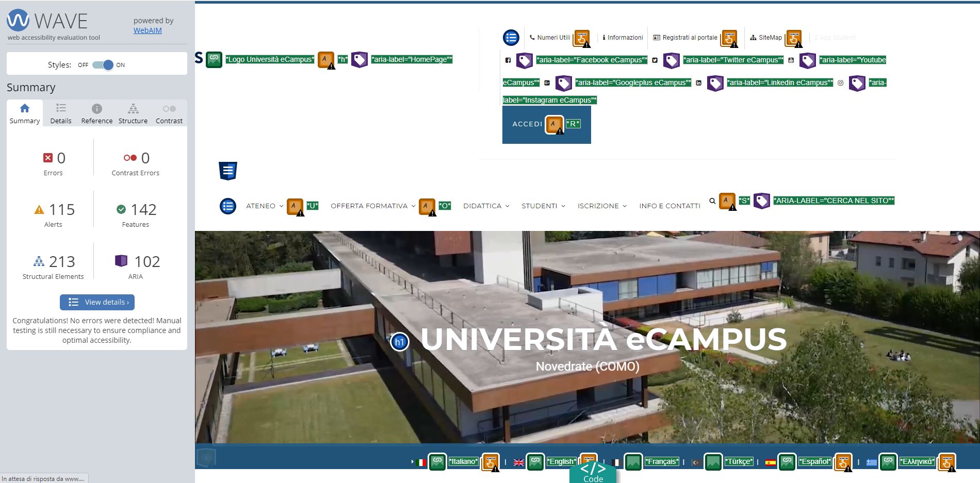Click the ARIA icon for Facebook eCampus
980x483 pixels.
[x=525, y=60]
